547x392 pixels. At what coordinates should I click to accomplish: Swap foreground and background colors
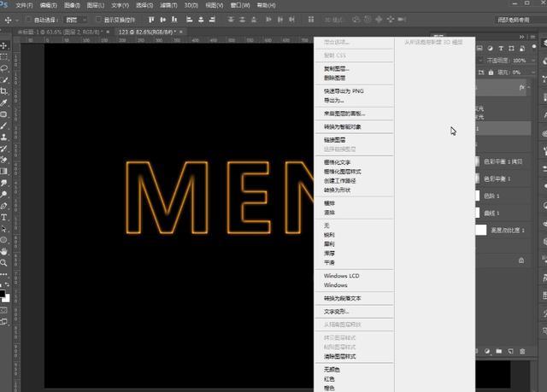coord(8,284)
